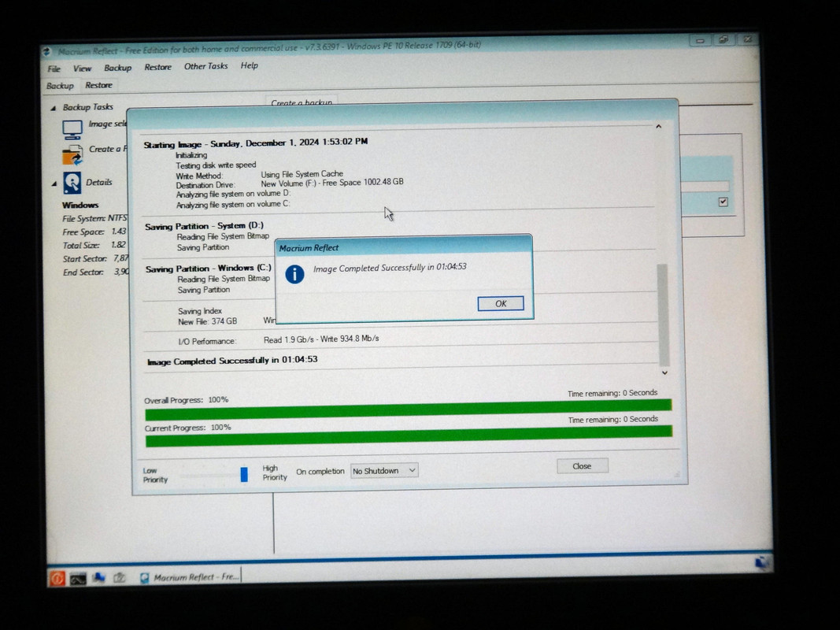Click the Create a file backup folder icon
Image resolution: width=840 pixels, height=630 pixels.
pyautogui.click(x=72, y=155)
